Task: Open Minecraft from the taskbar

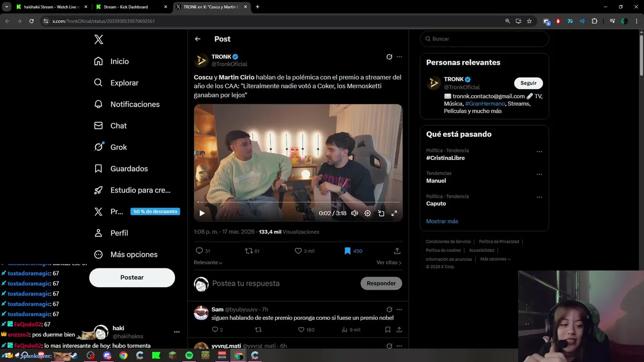Action: coord(173,355)
